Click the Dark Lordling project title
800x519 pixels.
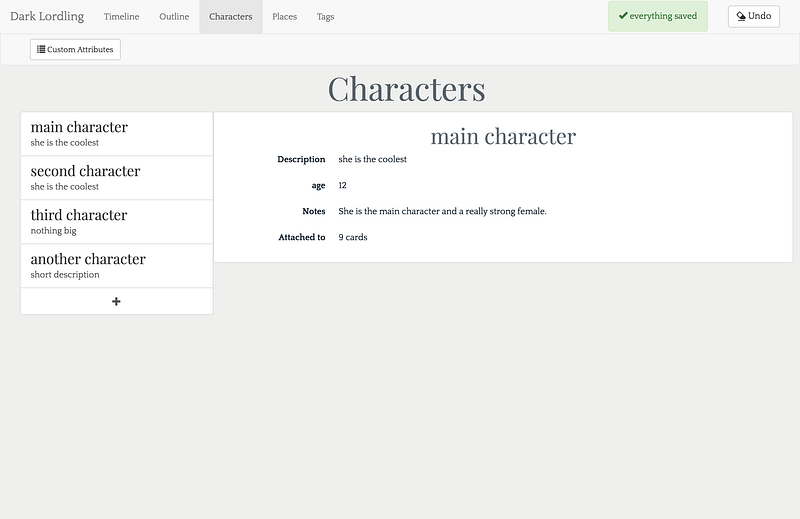(47, 16)
